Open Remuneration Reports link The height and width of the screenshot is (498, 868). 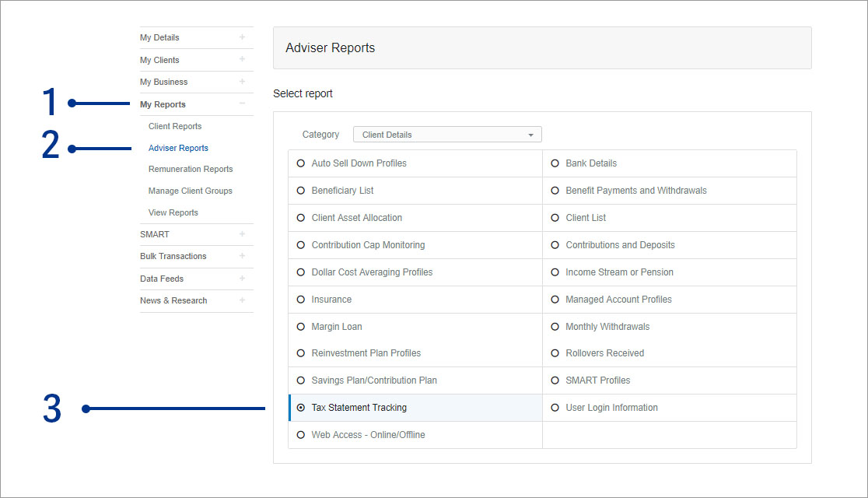point(191,169)
